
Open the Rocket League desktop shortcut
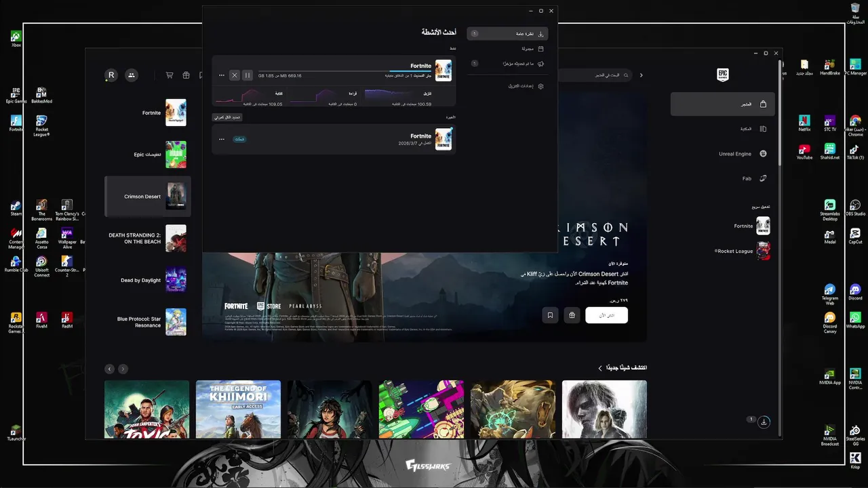point(41,126)
